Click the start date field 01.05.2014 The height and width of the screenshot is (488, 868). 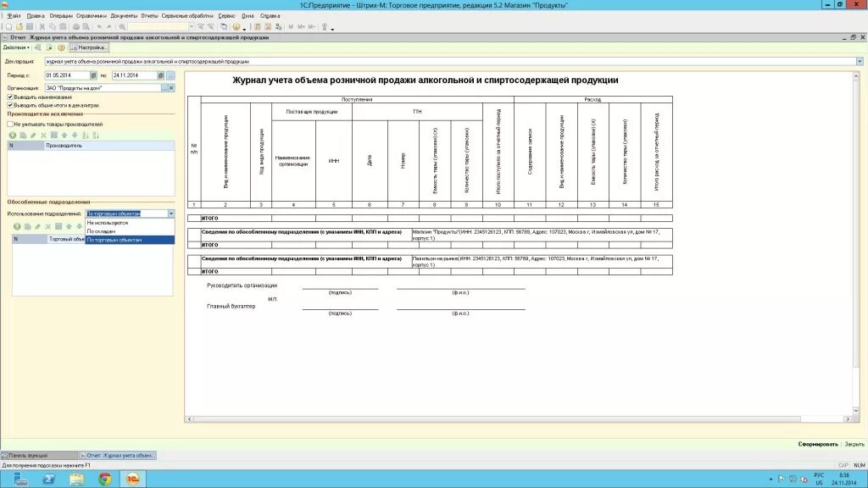(67, 75)
